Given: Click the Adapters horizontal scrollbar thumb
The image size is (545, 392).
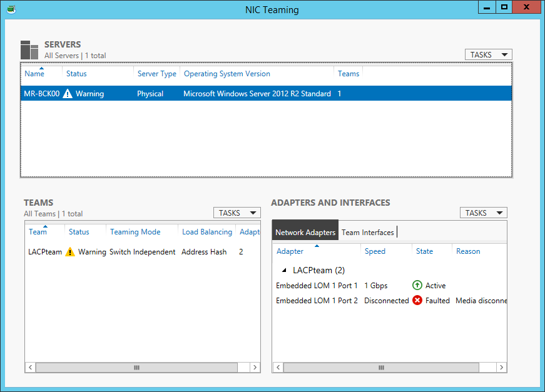Looking at the screenshot, I should [381, 368].
